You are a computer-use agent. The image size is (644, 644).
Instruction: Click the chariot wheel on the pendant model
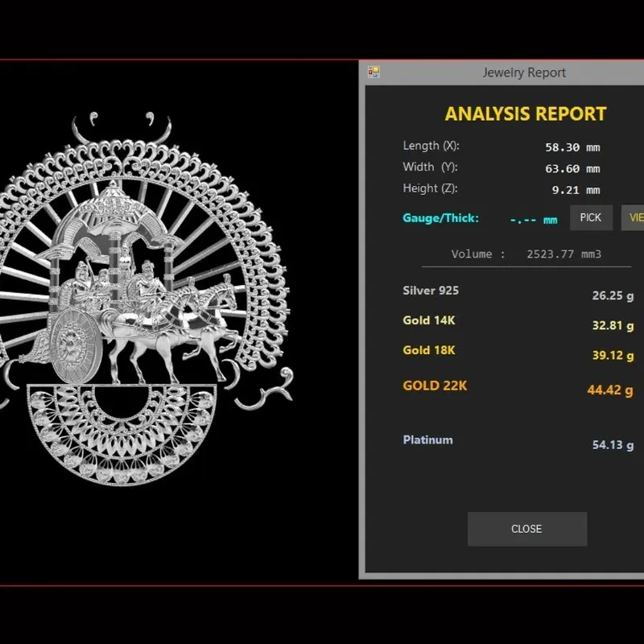click(76, 346)
